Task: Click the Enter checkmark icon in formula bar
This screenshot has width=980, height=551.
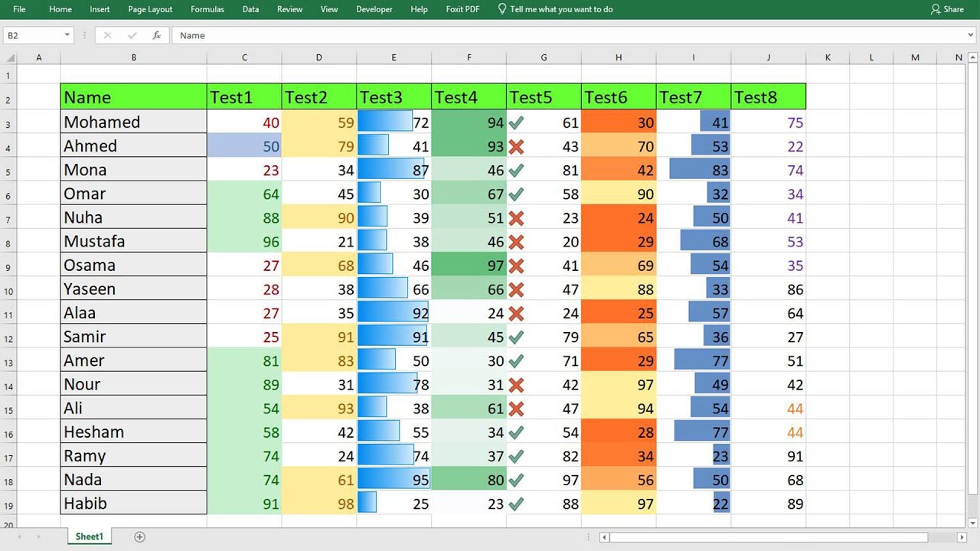Action: (132, 35)
